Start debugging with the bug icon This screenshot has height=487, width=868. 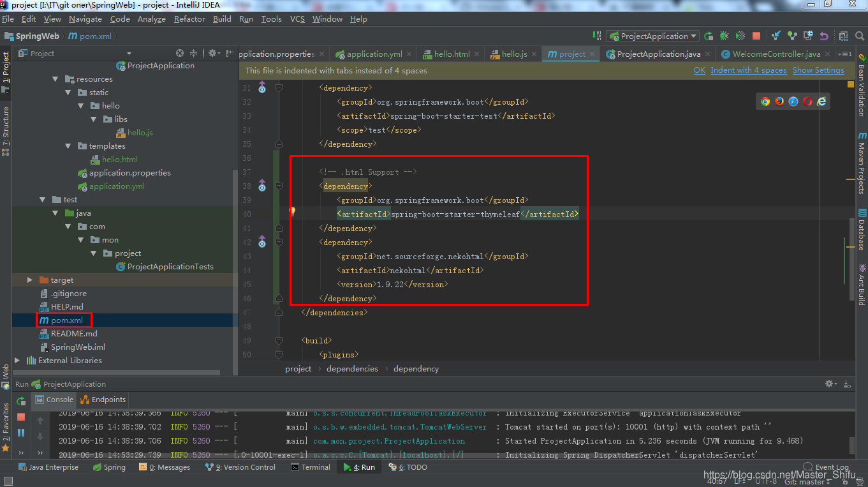click(725, 36)
